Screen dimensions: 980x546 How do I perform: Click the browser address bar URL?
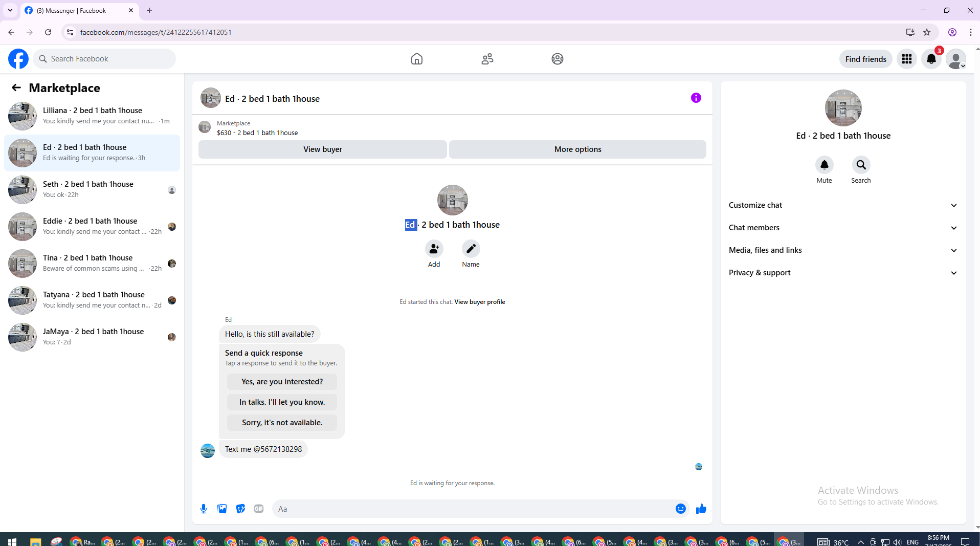click(156, 32)
